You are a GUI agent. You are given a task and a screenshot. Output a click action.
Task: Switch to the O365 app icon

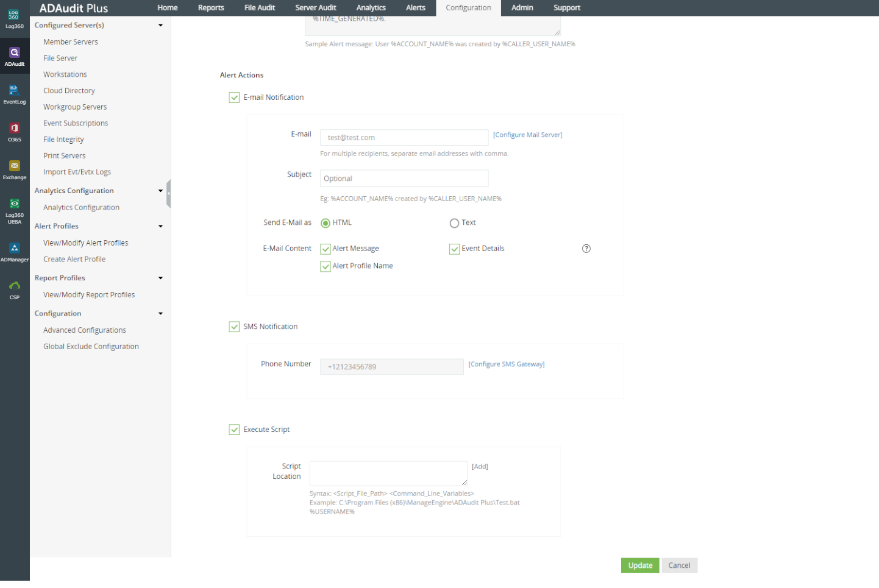(x=15, y=132)
